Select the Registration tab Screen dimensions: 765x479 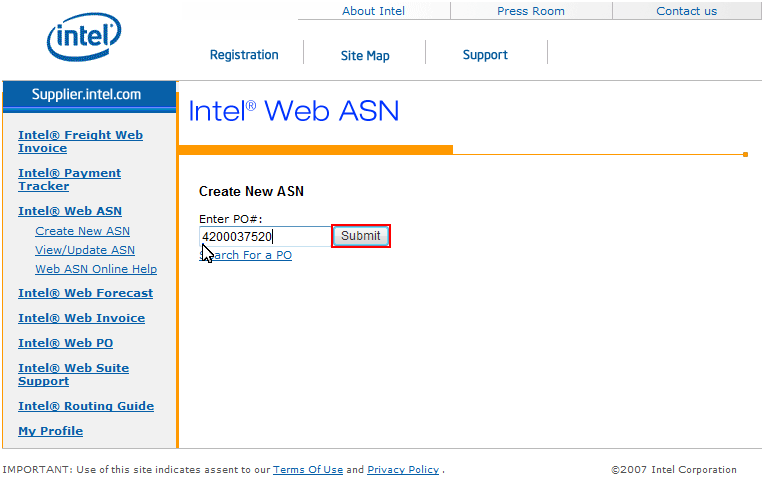pyautogui.click(x=244, y=55)
